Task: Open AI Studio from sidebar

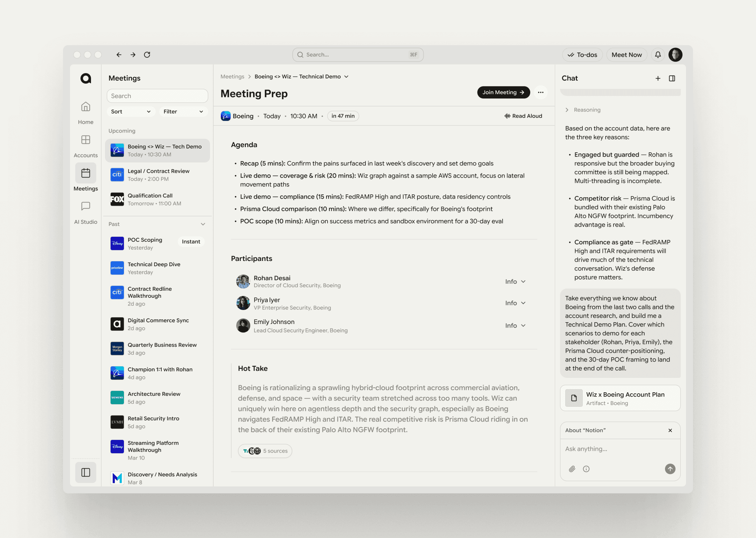Action: tap(86, 213)
